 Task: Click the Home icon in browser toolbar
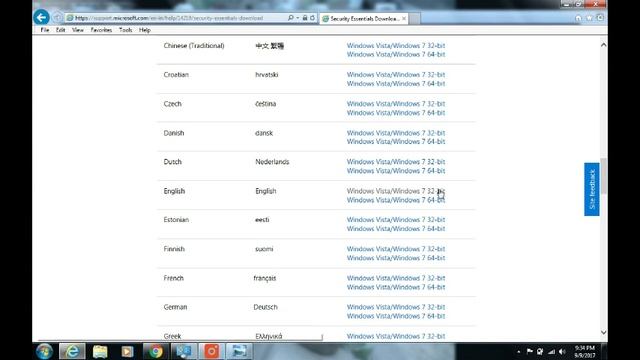tap(578, 18)
